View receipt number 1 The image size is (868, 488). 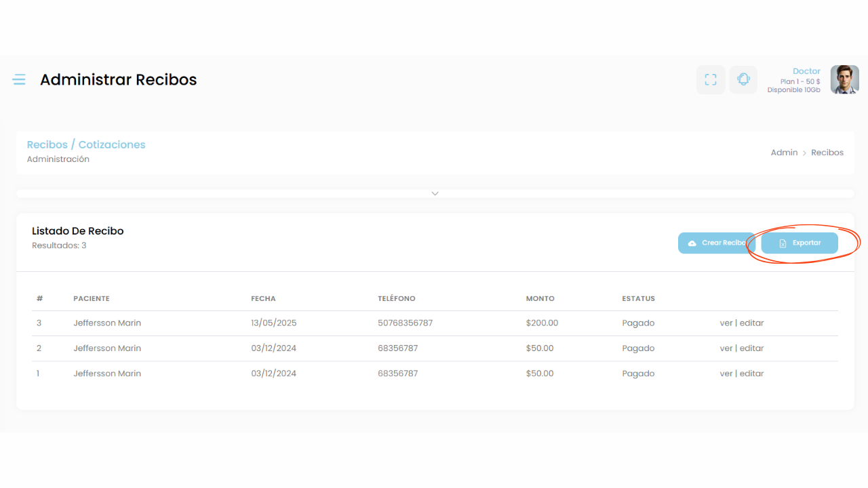726,373
